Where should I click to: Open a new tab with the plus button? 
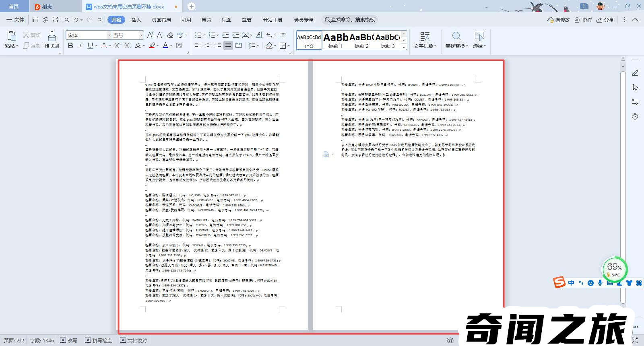click(192, 6)
